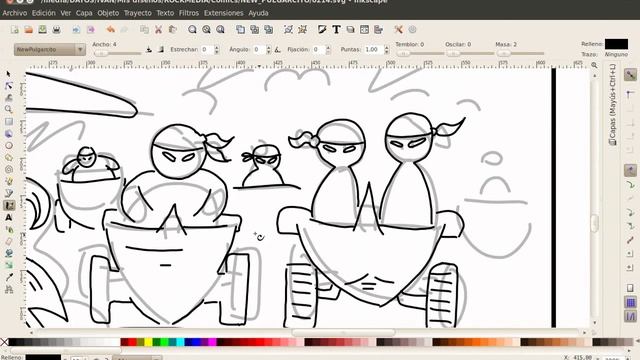Click the Cut scissors icon
640x360 pixels.
point(158,29)
